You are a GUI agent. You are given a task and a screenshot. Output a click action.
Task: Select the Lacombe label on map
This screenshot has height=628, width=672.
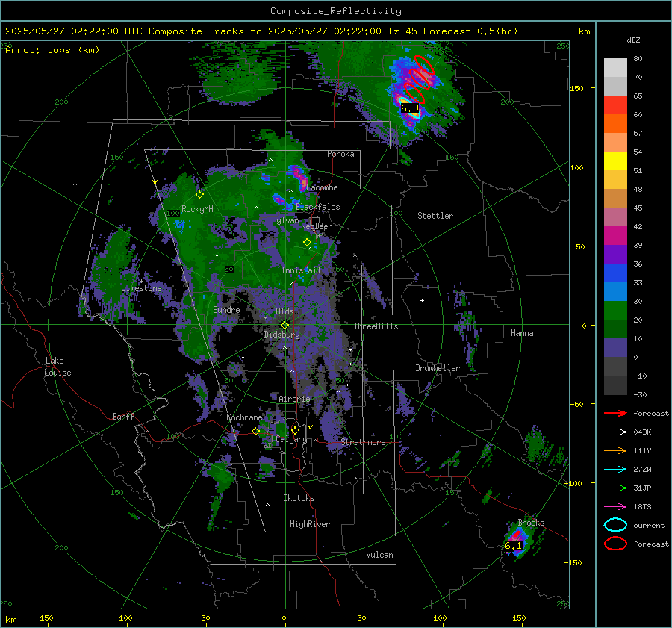click(322, 187)
